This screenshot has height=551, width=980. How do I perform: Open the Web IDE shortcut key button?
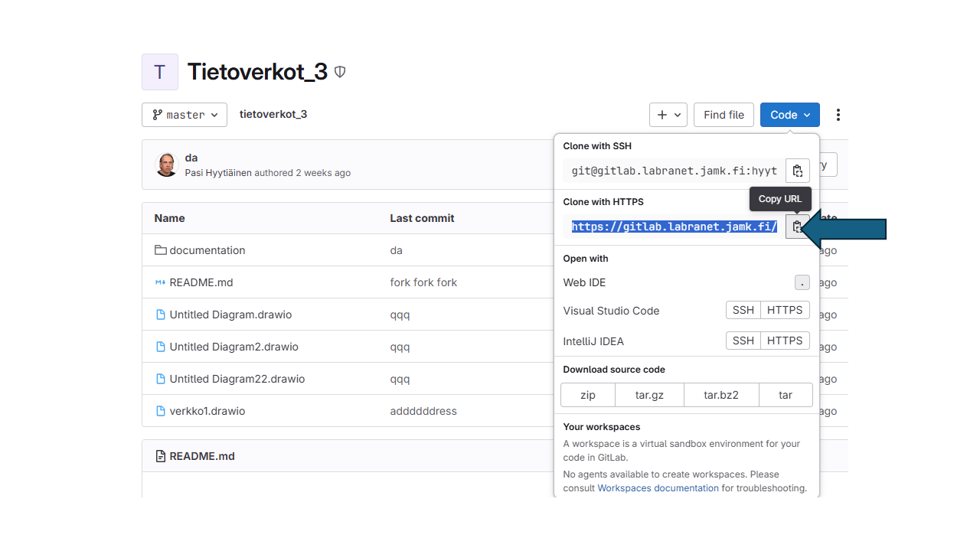click(802, 282)
